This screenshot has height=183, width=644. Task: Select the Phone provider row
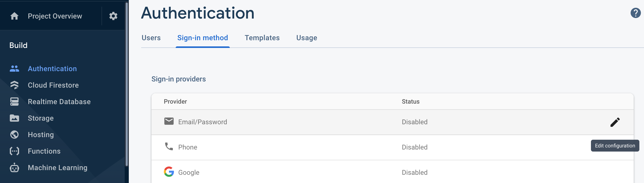click(x=393, y=147)
